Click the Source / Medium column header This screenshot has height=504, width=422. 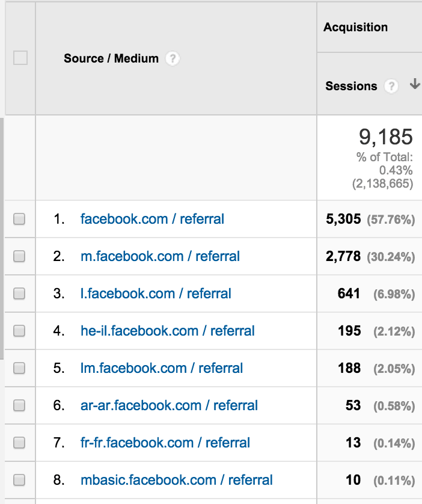[111, 58]
